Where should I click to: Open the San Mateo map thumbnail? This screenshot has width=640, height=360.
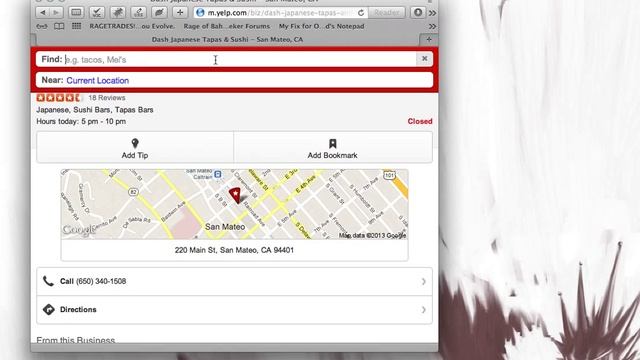pyautogui.click(x=234, y=204)
